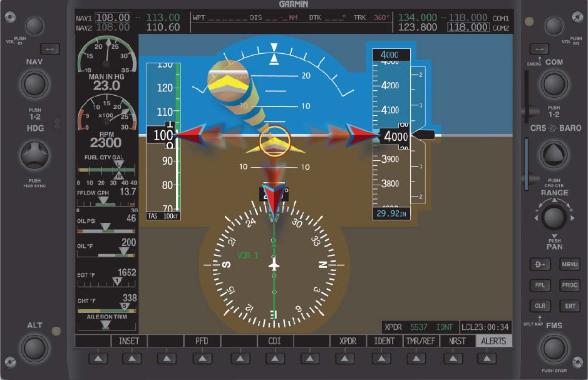Click the FMS knob
The height and width of the screenshot is (380, 588).
tap(554, 349)
